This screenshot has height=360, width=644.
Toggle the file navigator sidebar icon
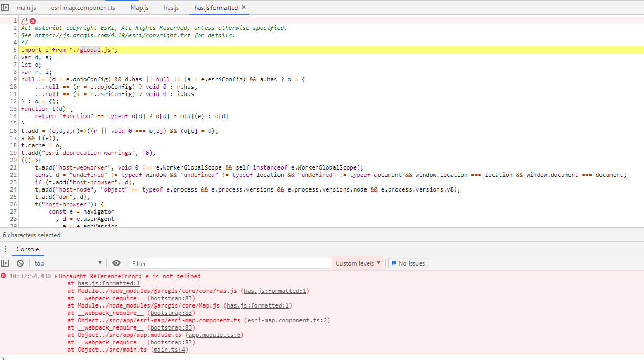[x=5, y=7]
